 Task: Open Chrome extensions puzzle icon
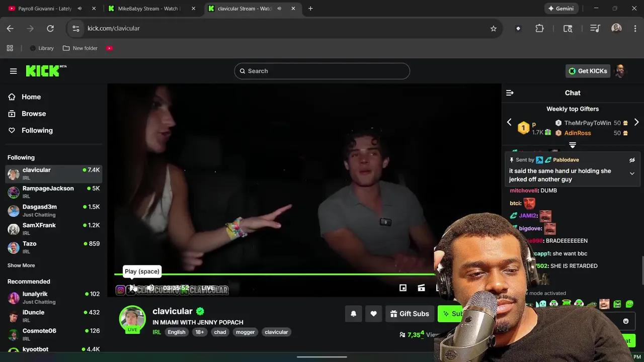coord(539,29)
